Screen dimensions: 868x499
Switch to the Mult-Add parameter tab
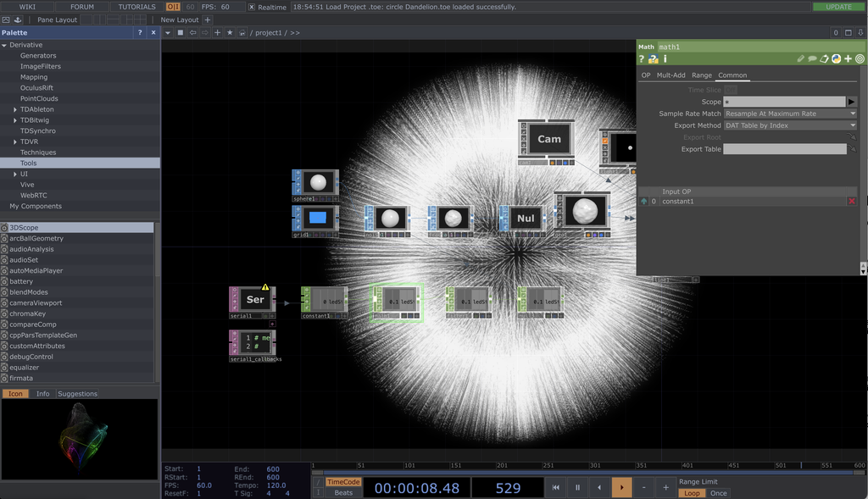click(x=670, y=75)
